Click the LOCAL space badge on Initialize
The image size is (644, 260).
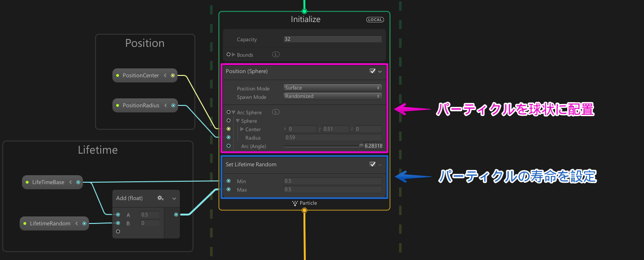click(375, 20)
